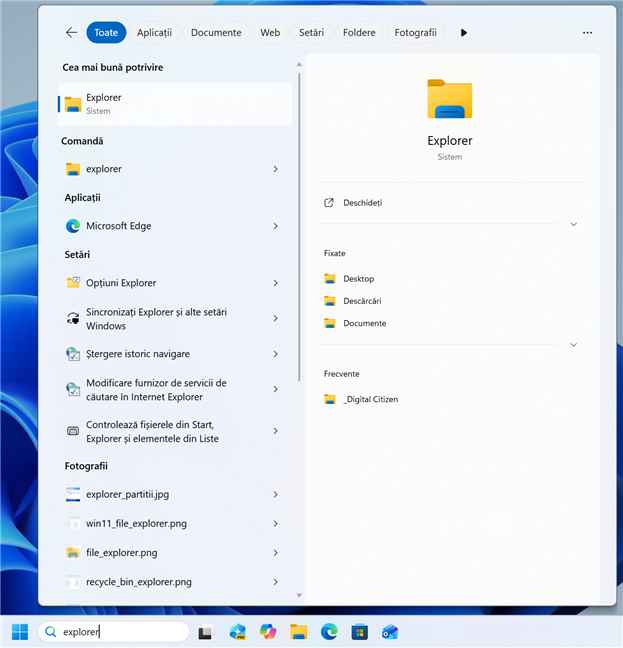The height and width of the screenshot is (648, 623).
Task: Open Task View from the taskbar
Action: (206, 631)
